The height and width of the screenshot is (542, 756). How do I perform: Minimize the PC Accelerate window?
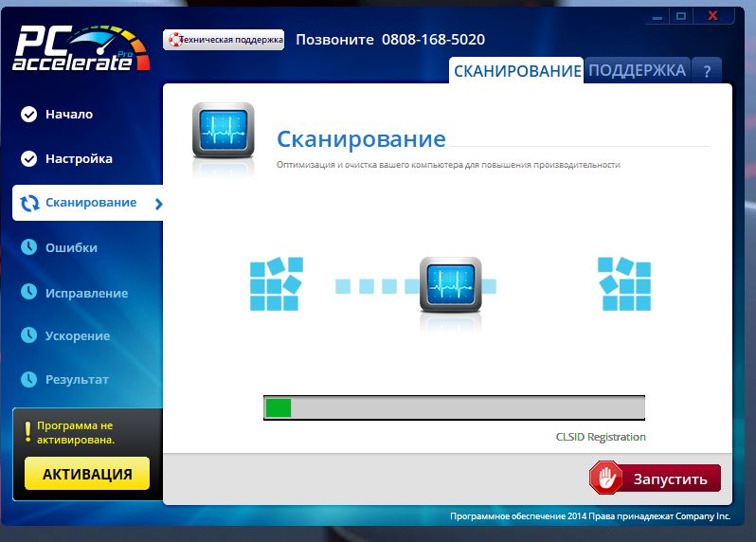tap(657, 16)
